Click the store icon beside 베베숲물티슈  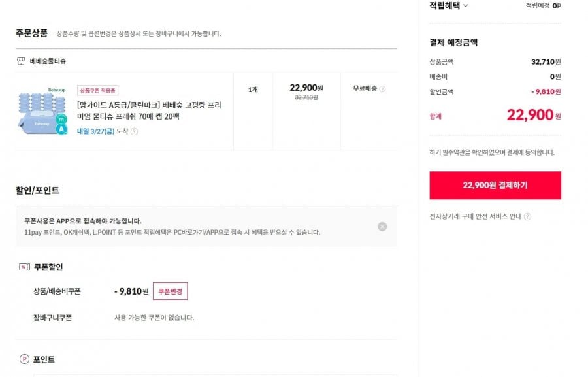[21, 61]
